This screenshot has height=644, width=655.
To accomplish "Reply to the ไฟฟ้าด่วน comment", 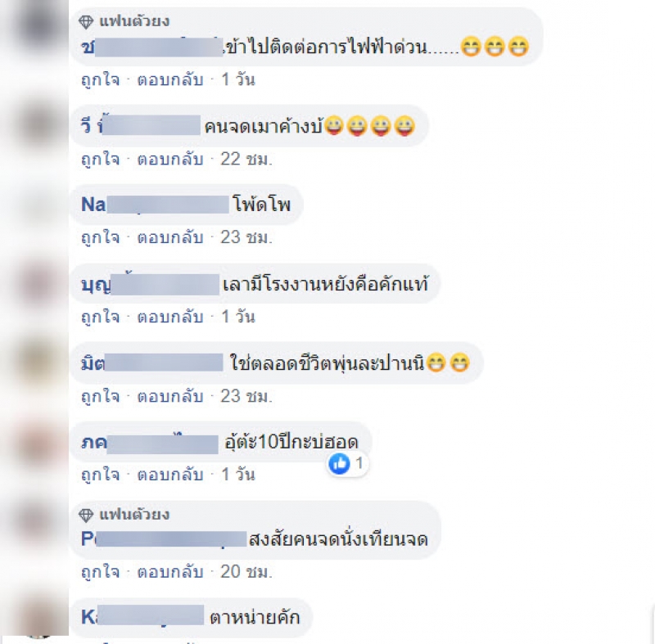I will point(170,79).
